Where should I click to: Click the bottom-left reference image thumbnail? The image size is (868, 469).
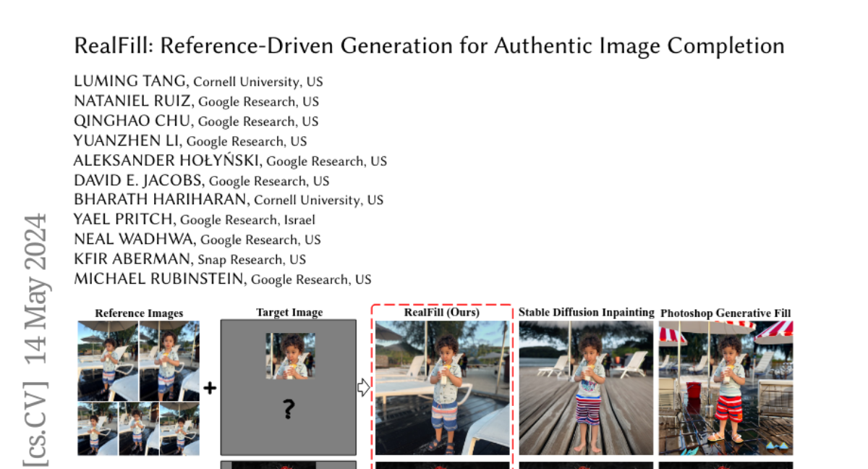tap(98, 429)
